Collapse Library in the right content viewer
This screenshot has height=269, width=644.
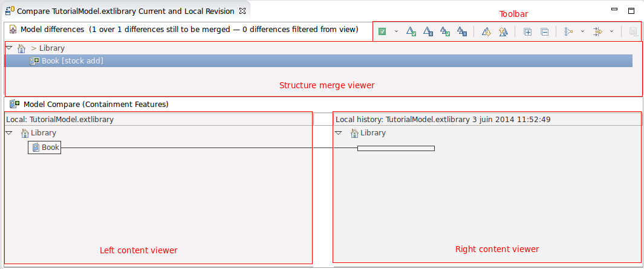tap(339, 133)
